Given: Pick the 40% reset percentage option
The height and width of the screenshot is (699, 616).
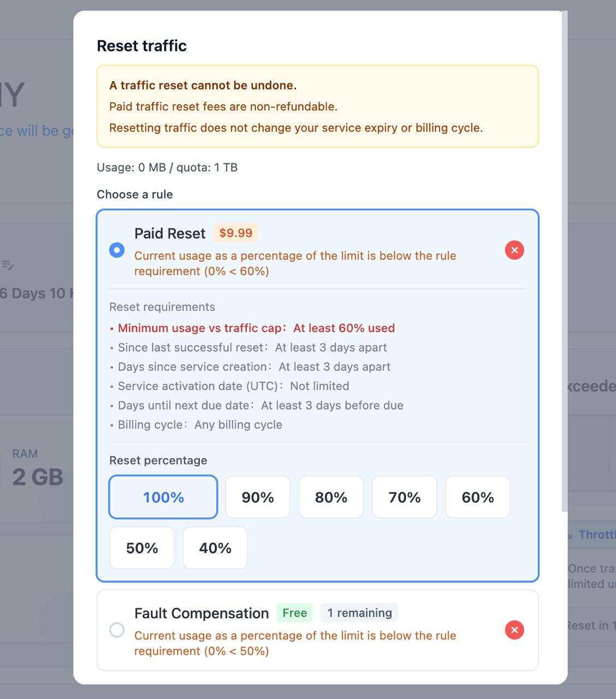Looking at the screenshot, I should click(215, 548).
